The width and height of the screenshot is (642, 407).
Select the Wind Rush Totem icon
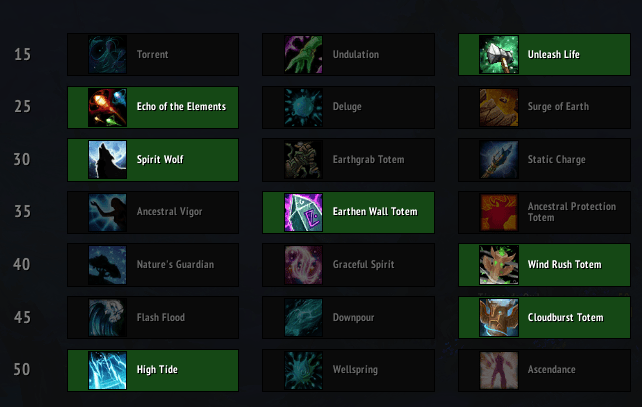499,264
